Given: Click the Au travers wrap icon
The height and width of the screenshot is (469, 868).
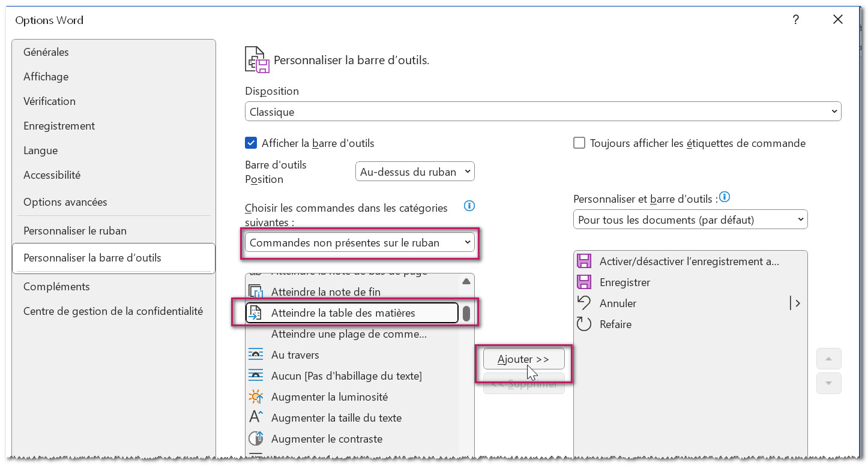Looking at the screenshot, I should 256,354.
